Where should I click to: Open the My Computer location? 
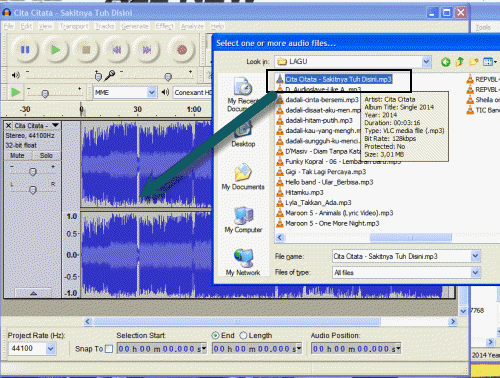[x=243, y=220]
